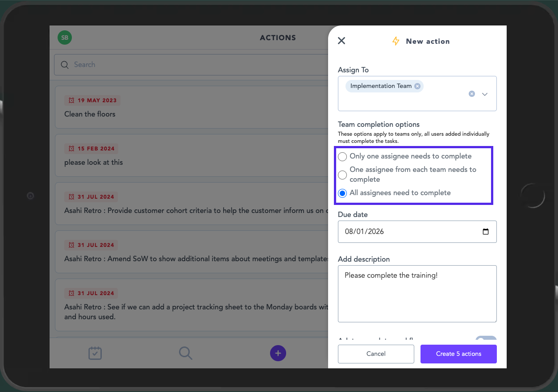
Task: Open the calendar checklist icon in bottom bar
Action: click(95, 353)
